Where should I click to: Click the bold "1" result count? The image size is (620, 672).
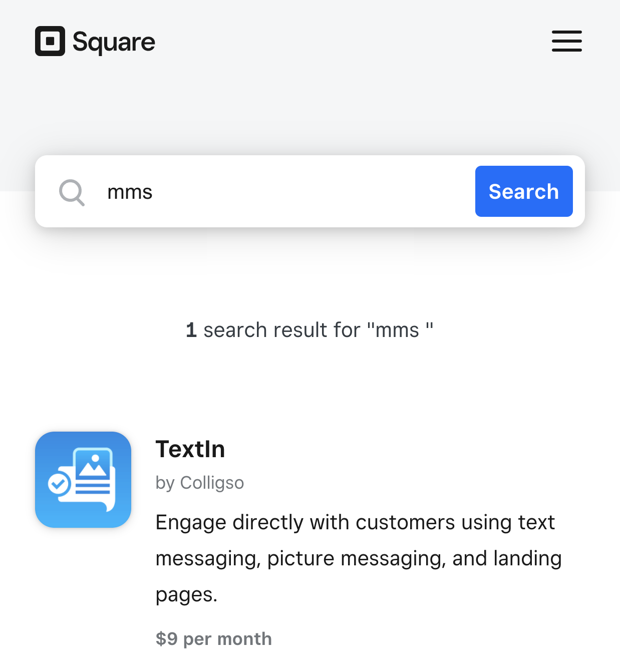[191, 330]
